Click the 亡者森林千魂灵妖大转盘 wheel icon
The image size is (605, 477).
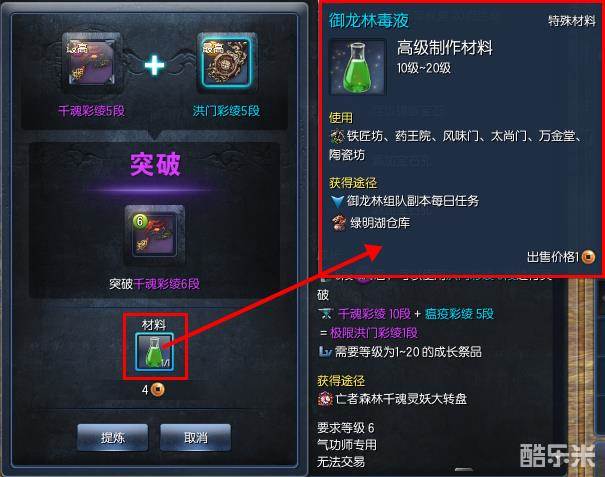pyautogui.click(x=325, y=399)
